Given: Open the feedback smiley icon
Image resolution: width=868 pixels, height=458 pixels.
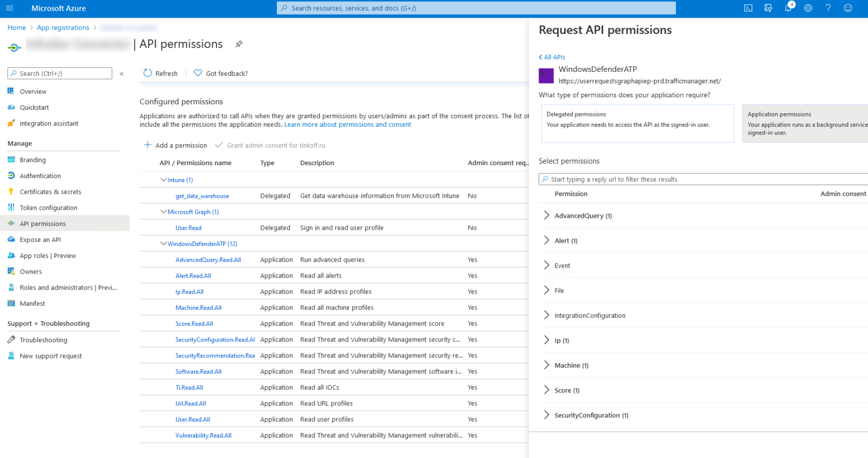Looking at the screenshot, I should (x=848, y=8).
